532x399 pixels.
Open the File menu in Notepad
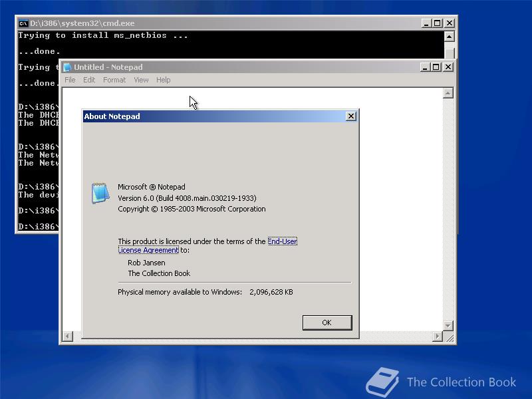point(70,80)
